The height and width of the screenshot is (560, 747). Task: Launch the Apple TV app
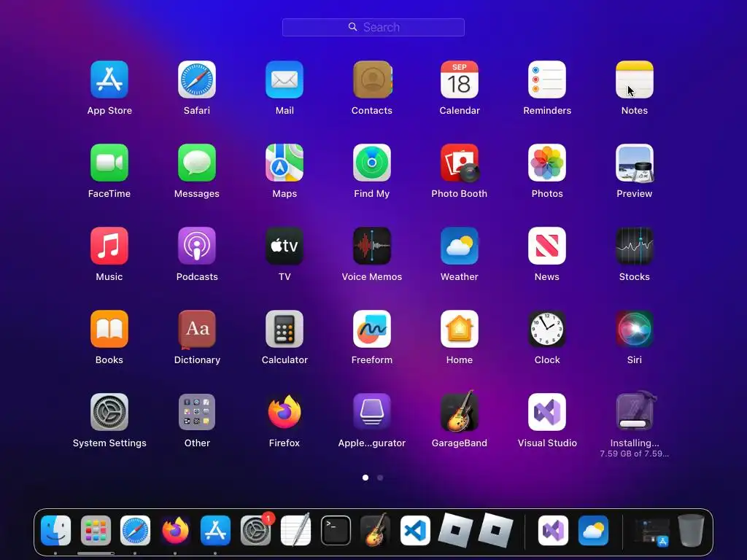[x=285, y=246]
